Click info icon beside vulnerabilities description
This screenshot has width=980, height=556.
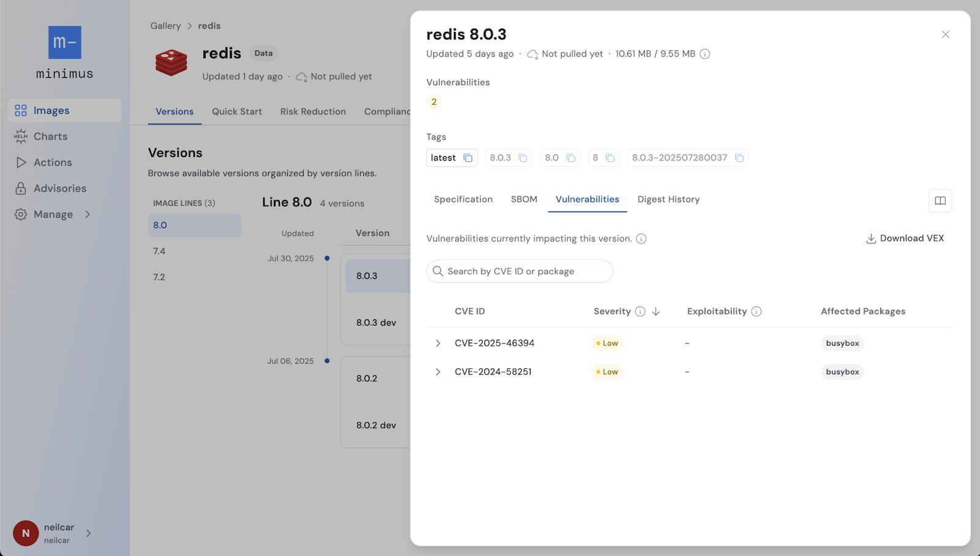641,239
